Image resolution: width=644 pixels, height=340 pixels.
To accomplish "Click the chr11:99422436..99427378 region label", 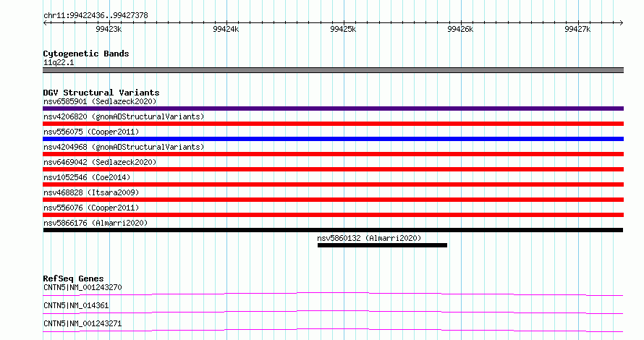I will tap(96, 16).
